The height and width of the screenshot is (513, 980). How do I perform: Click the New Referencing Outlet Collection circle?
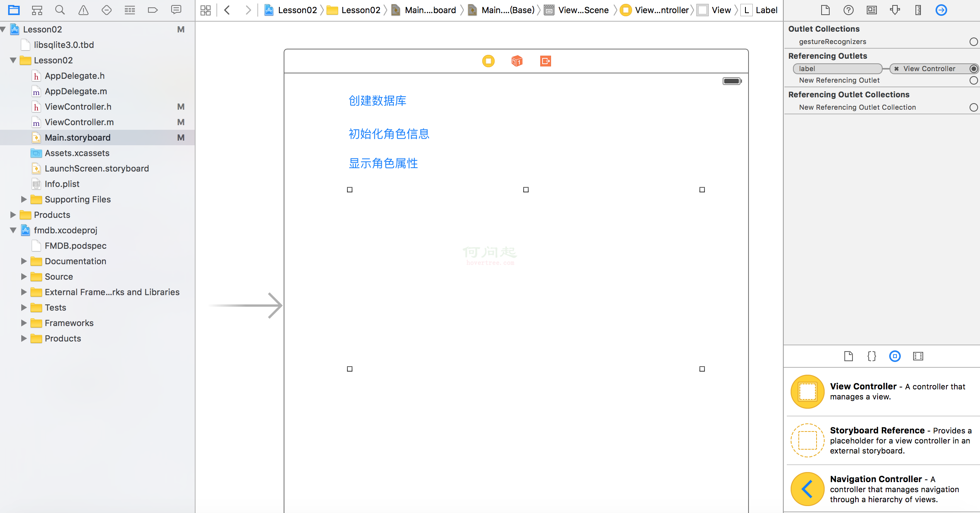973,107
